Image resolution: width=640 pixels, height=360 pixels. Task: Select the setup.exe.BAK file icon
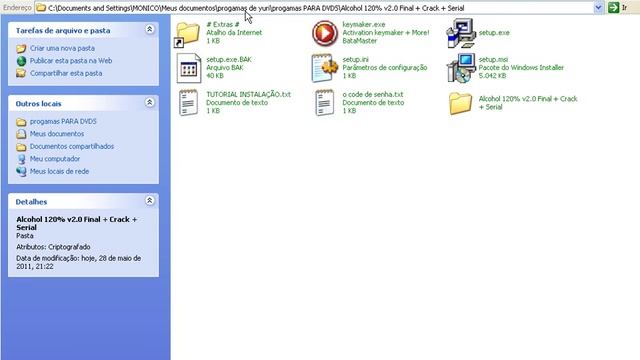click(189, 68)
